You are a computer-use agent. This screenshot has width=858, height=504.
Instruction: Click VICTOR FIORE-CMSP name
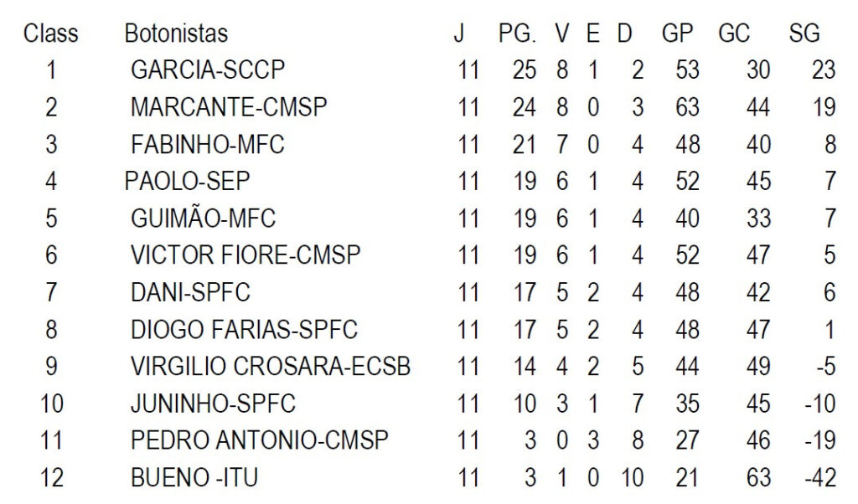(245, 255)
